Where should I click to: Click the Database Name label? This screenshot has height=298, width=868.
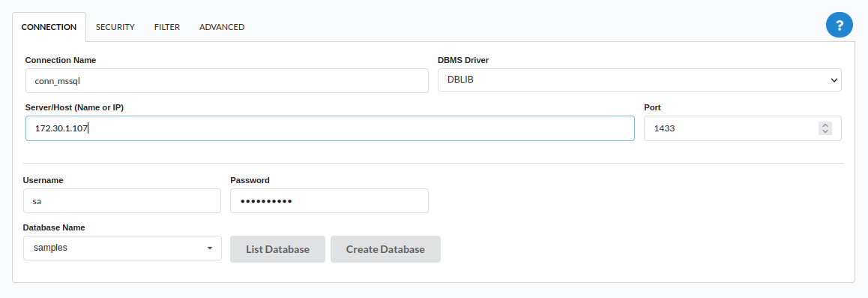(54, 227)
